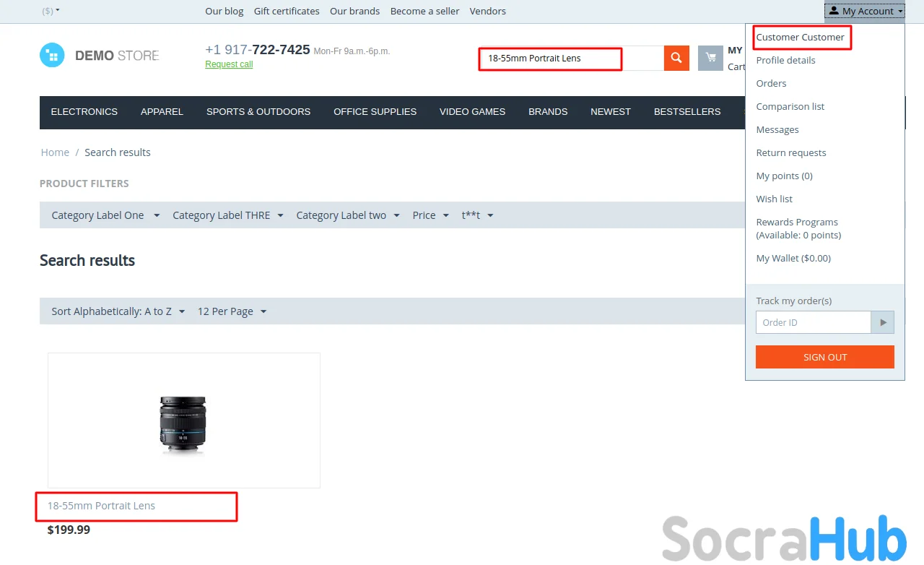Change the 12 Per Page setting
Screen dimensions: 924x565
[x=232, y=311]
